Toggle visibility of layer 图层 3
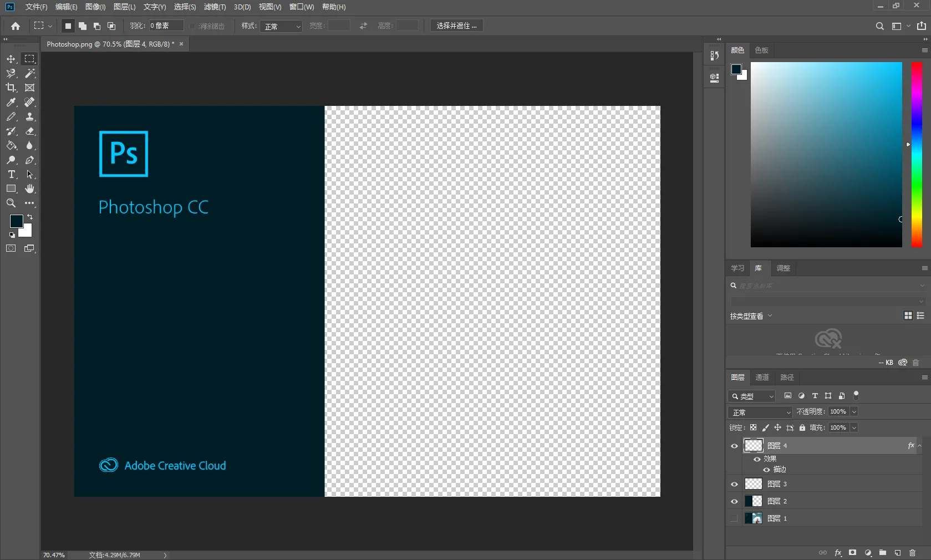The image size is (931, 560). pos(734,484)
